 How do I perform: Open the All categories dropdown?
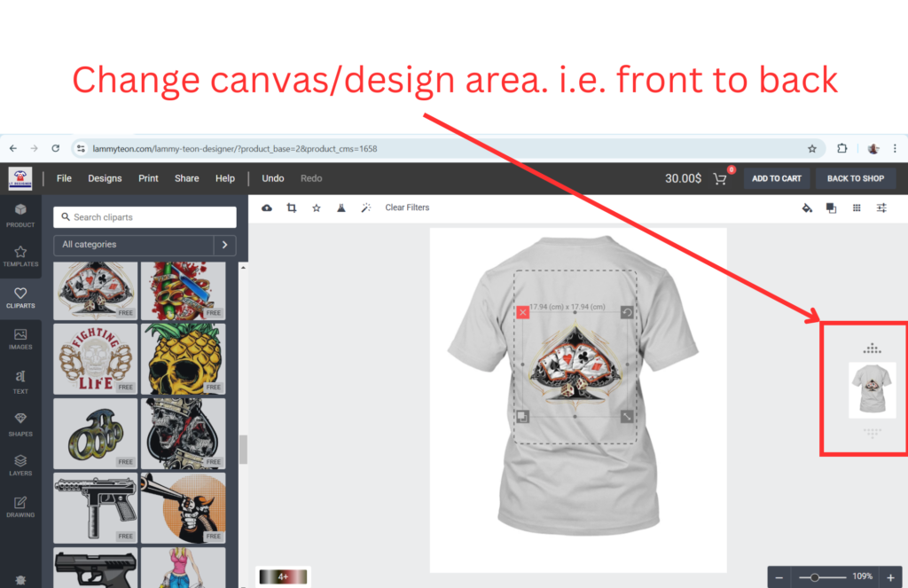pos(134,245)
